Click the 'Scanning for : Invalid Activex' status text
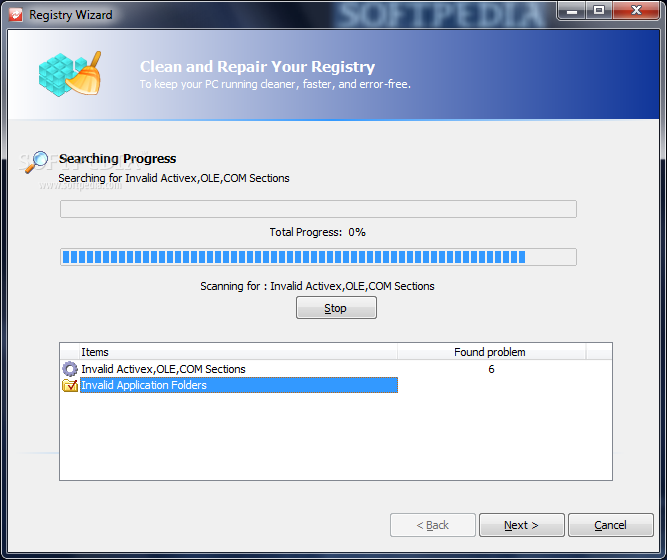The image size is (667, 560). 317,286
